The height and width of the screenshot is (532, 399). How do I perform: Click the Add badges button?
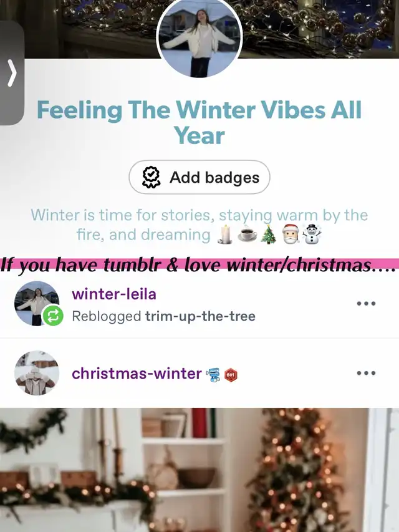click(199, 177)
